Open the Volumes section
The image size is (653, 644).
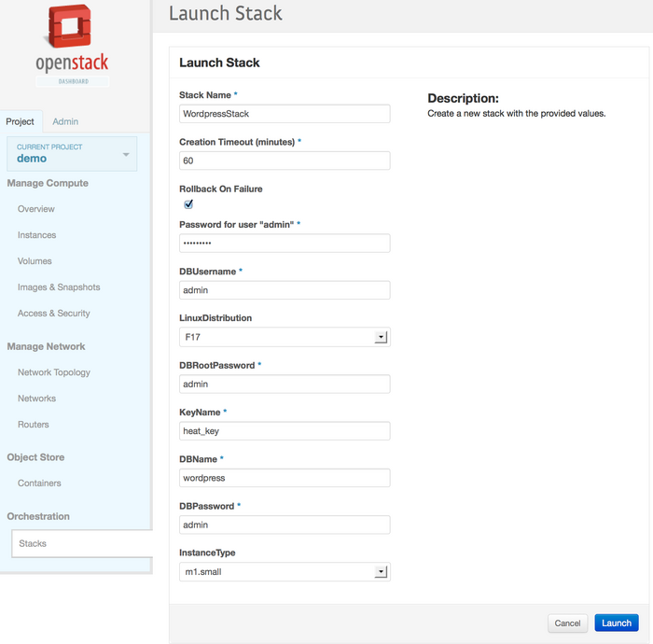(35, 261)
